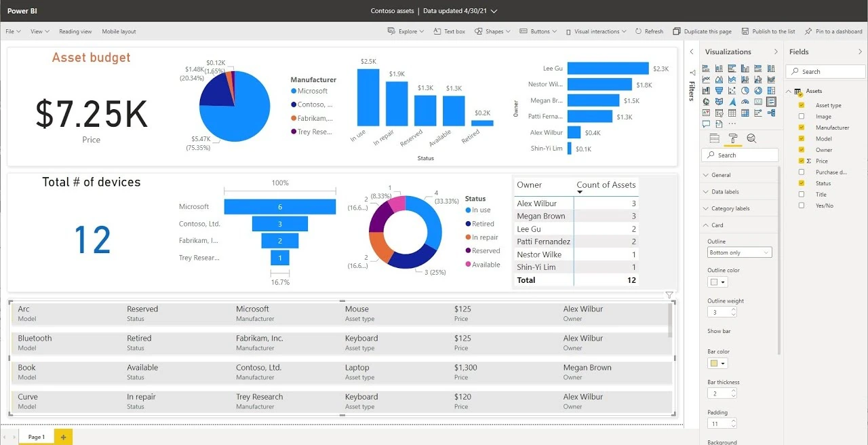
Task: Open the Visual interactions menu
Action: [595, 31]
